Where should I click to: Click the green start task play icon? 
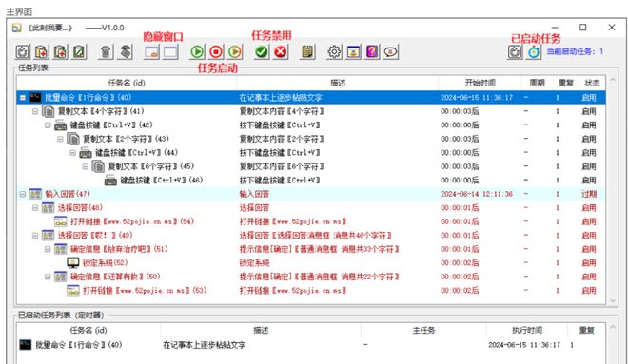(197, 52)
